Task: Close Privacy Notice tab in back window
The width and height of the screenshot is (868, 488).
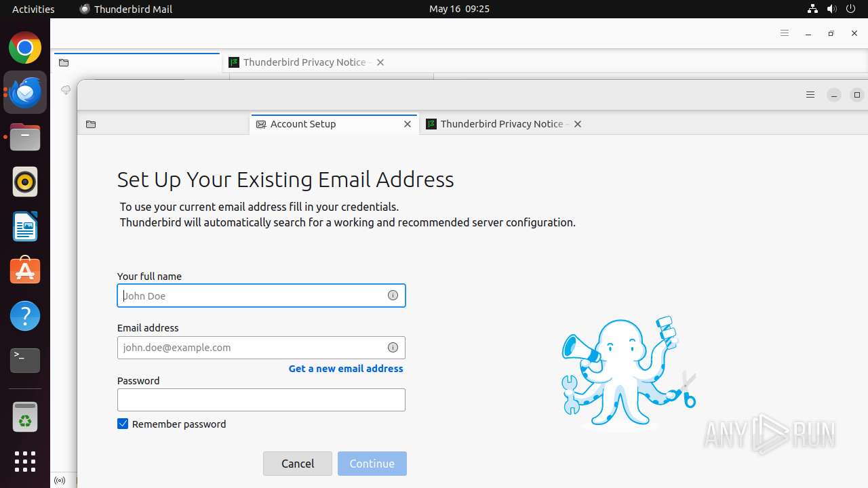Action: [x=380, y=62]
